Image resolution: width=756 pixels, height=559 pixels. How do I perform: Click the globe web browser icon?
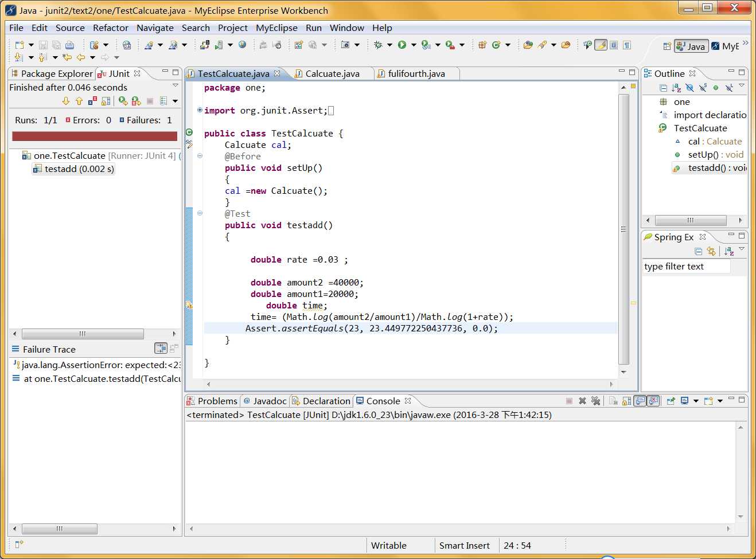pyautogui.click(x=242, y=45)
